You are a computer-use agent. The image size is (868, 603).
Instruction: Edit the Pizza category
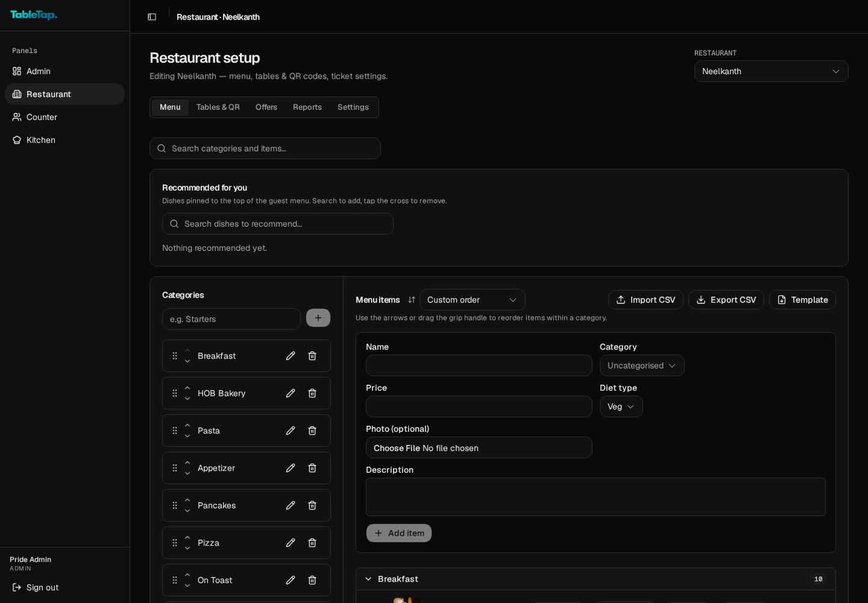pos(291,543)
